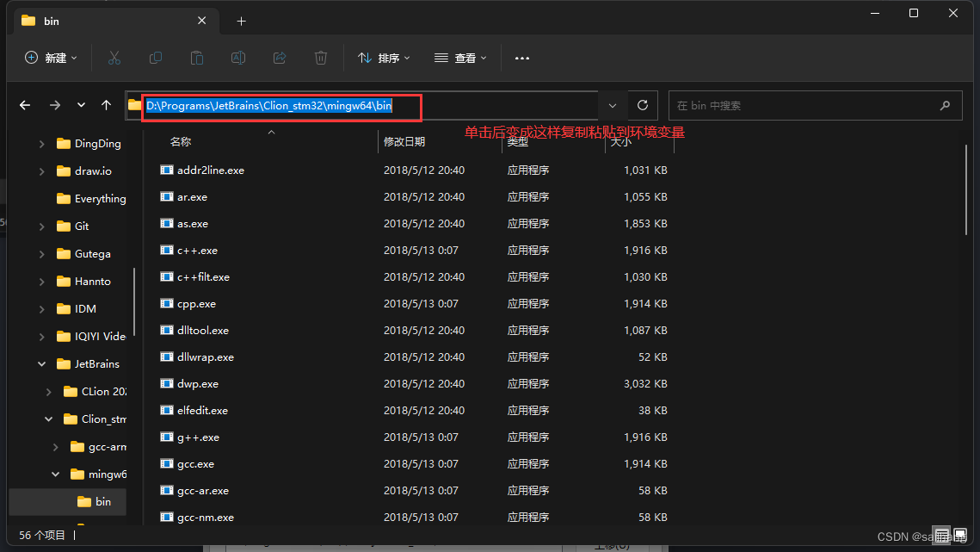This screenshot has width=980, height=552.
Task: Cut the selection using the scissors icon
Action: coord(114,58)
